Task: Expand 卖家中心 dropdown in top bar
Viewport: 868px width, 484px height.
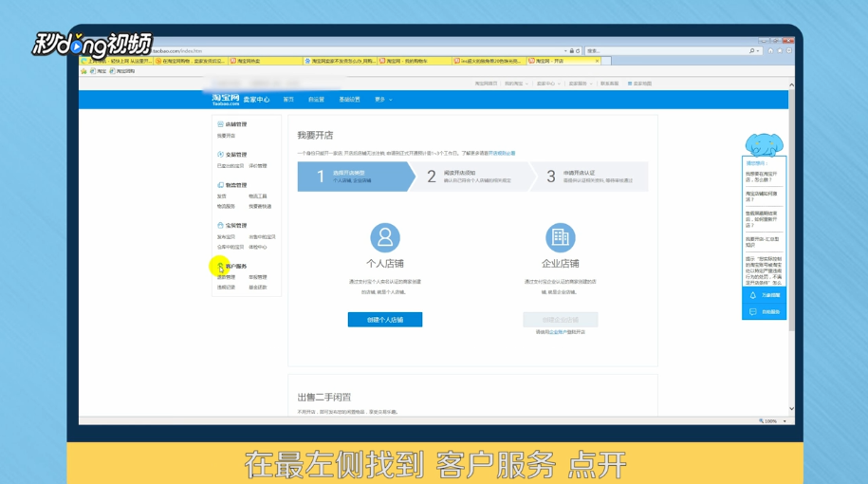Action: click(548, 84)
